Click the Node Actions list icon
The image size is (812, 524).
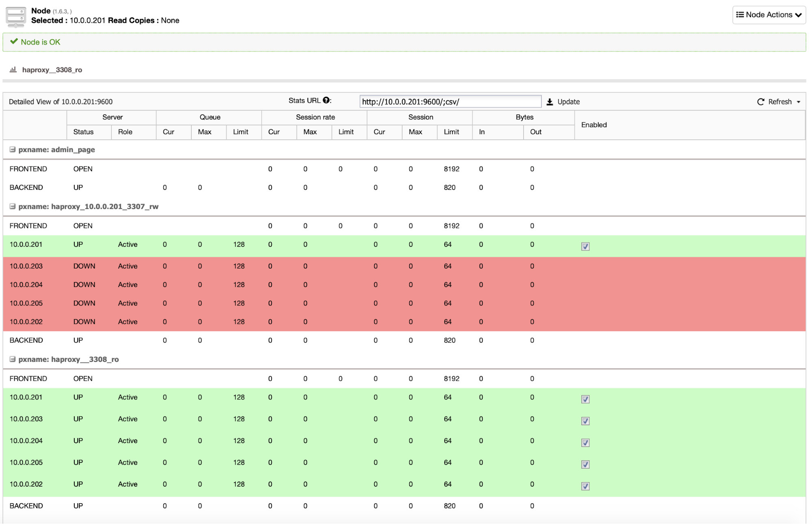coord(740,15)
